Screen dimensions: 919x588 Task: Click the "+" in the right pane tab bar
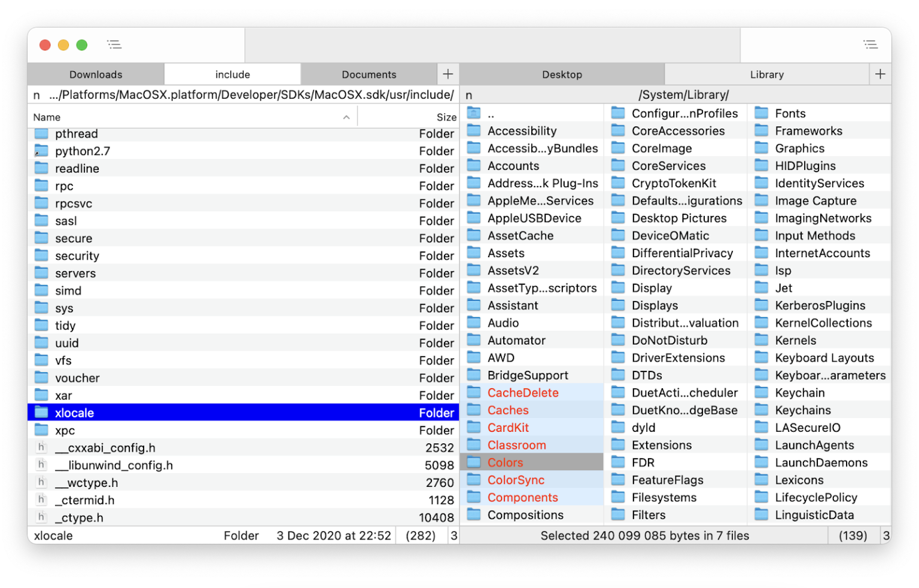pos(880,74)
